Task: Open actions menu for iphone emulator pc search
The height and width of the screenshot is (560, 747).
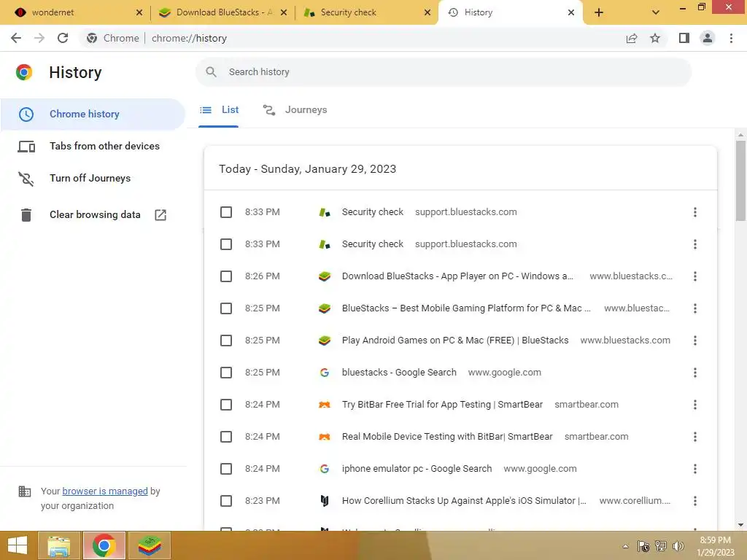Action: pyautogui.click(x=695, y=469)
